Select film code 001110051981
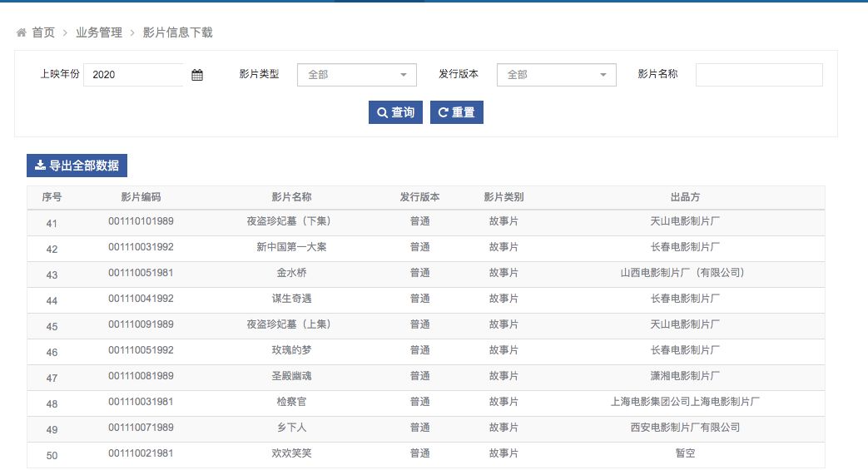Viewport: 868px width, 470px height. [141, 273]
